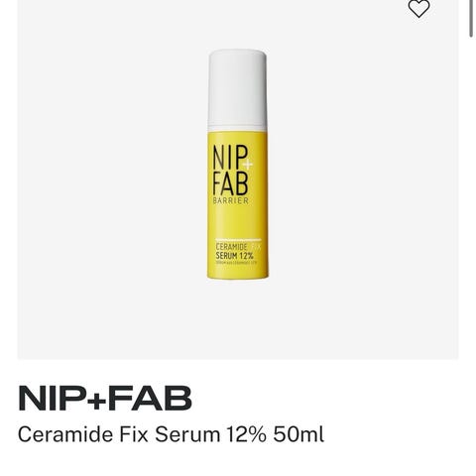Click the vertical scrollbar at right edge
Screen dimensions: 476x476
pyautogui.click(x=472, y=18)
